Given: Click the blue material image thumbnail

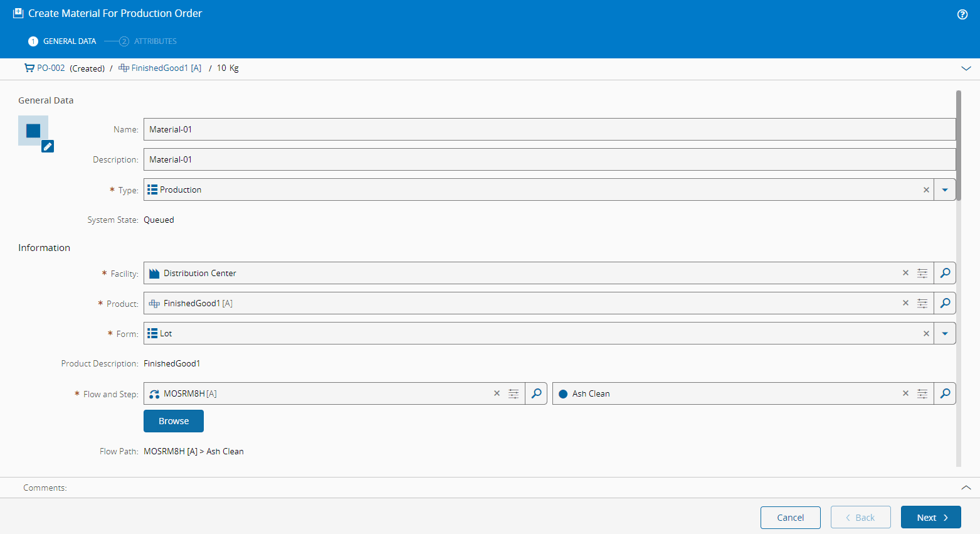Looking at the screenshot, I should [x=33, y=131].
